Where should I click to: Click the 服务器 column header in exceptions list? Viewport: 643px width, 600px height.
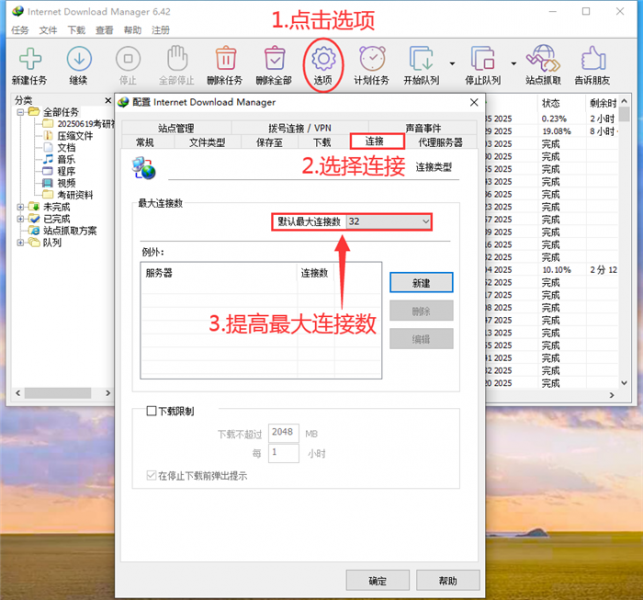tap(219, 273)
